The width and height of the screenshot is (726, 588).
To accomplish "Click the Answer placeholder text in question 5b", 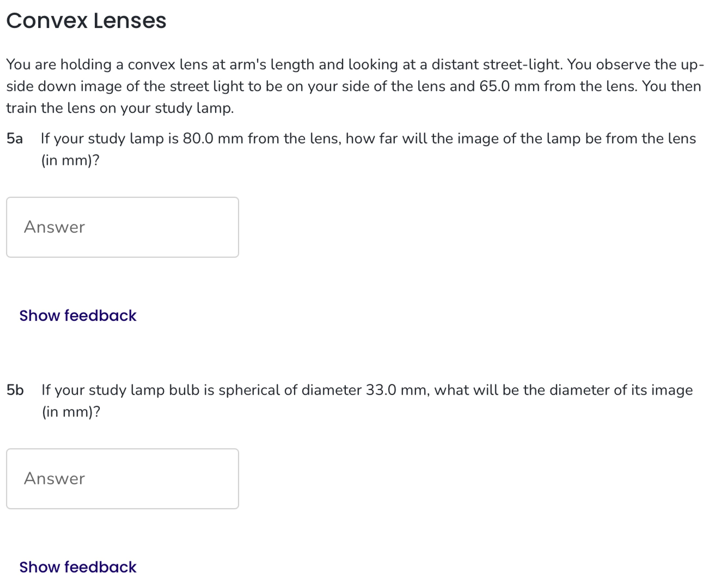I will point(54,478).
